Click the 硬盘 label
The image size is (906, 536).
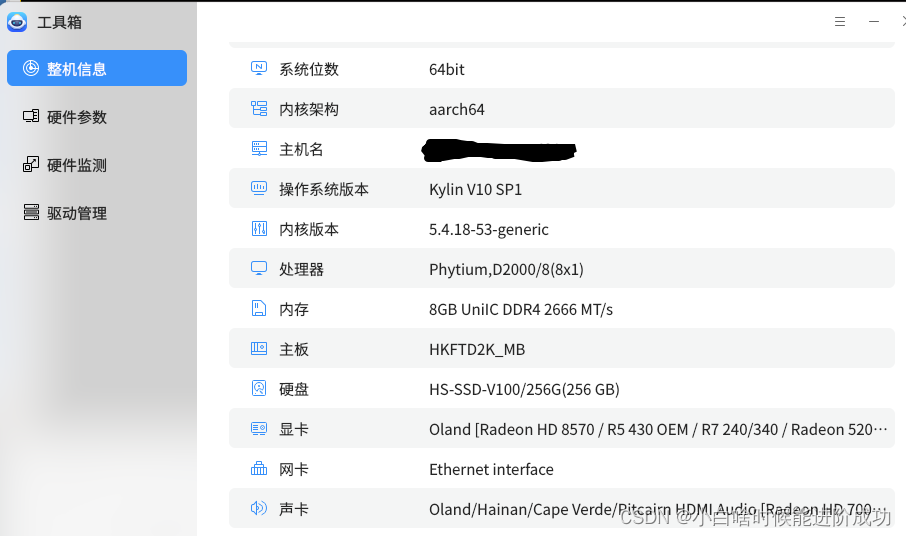[x=294, y=389]
